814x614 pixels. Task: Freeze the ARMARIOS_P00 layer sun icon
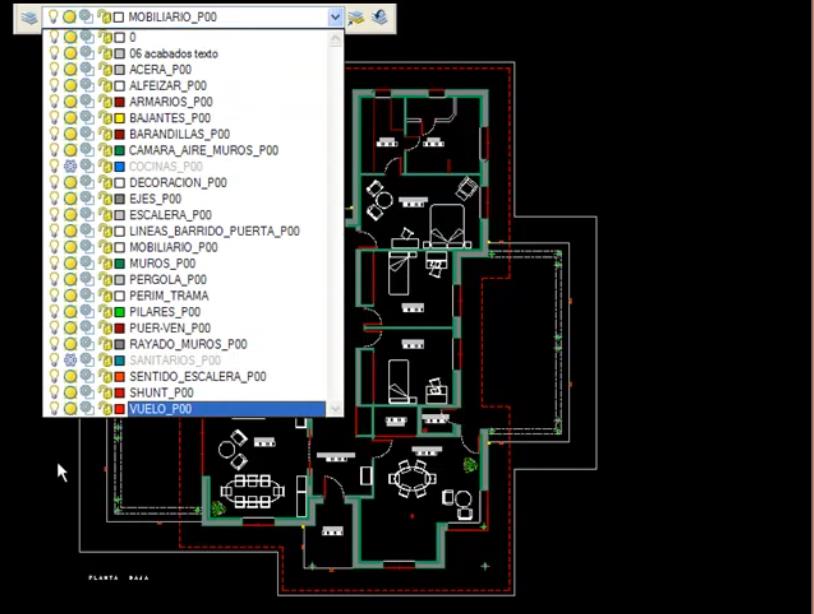click(70, 102)
